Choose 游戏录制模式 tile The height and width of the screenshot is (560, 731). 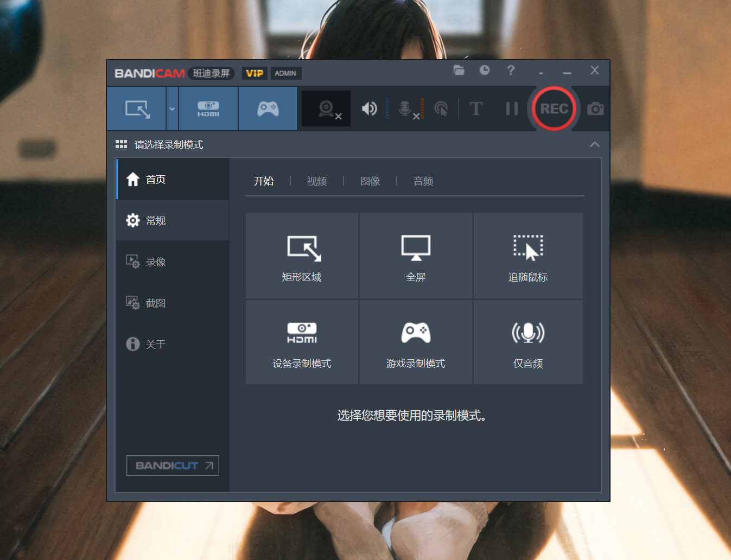point(416,342)
